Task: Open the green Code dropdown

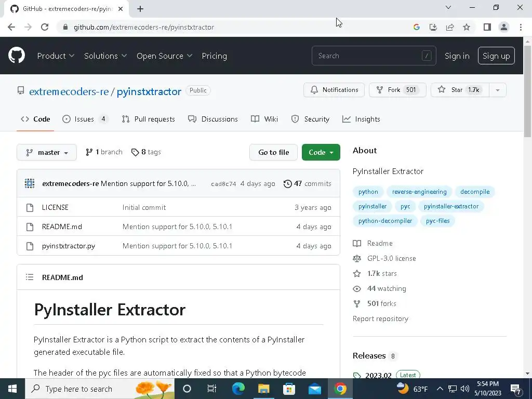Action: click(x=321, y=152)
